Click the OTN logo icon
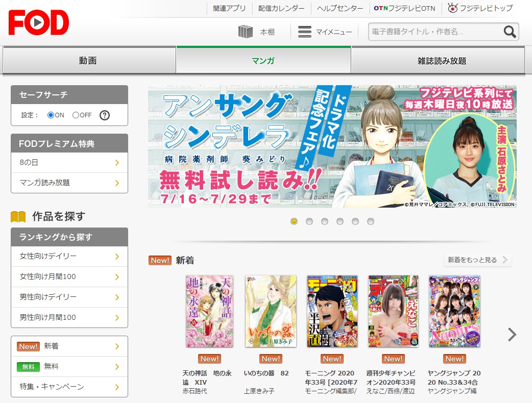This screenshot has width=532, height=403. [381, 8]
